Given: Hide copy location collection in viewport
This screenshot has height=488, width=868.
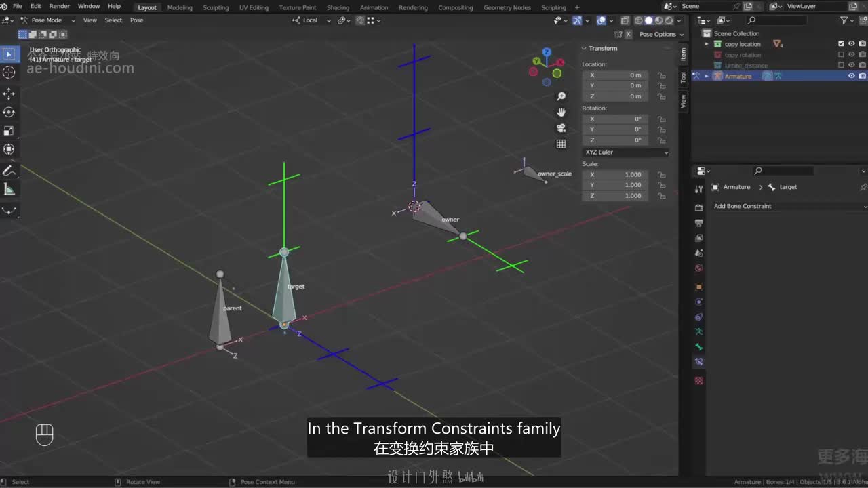Looking at the screenshot, I should pos(852,44).
